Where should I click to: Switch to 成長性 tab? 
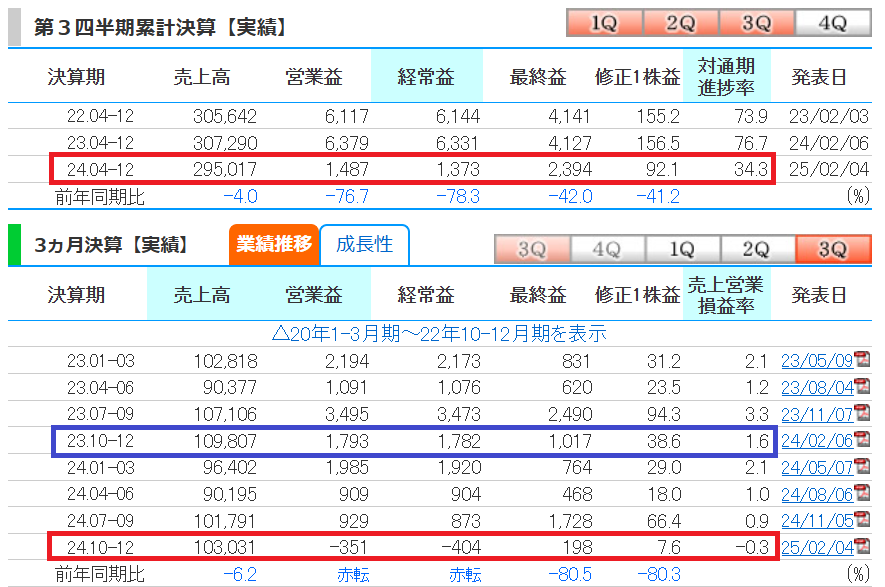[x=365, y=244]
